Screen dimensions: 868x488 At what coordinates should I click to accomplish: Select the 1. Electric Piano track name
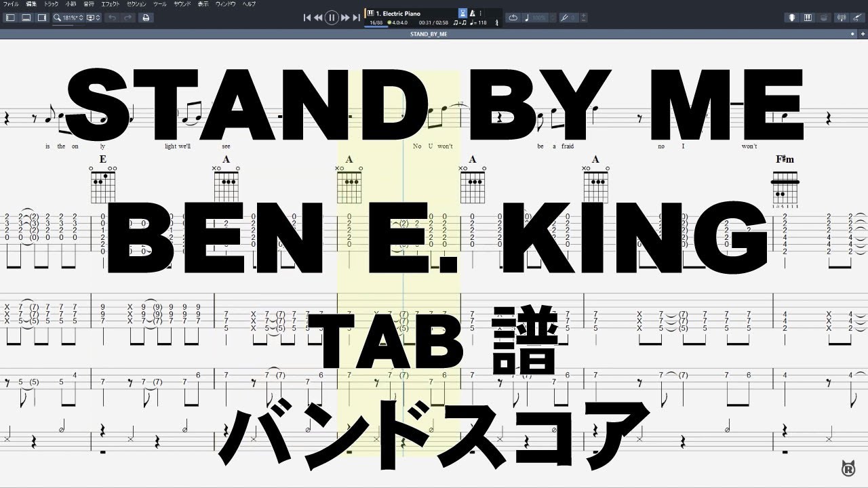coord(398,14)
